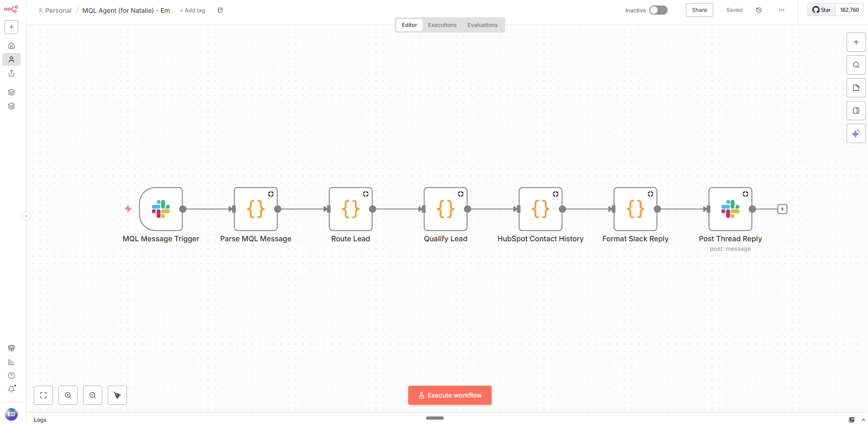Switch to the Evaluations tab
The width and height of the screenshot is (868, 424).
tap(482, 25)
